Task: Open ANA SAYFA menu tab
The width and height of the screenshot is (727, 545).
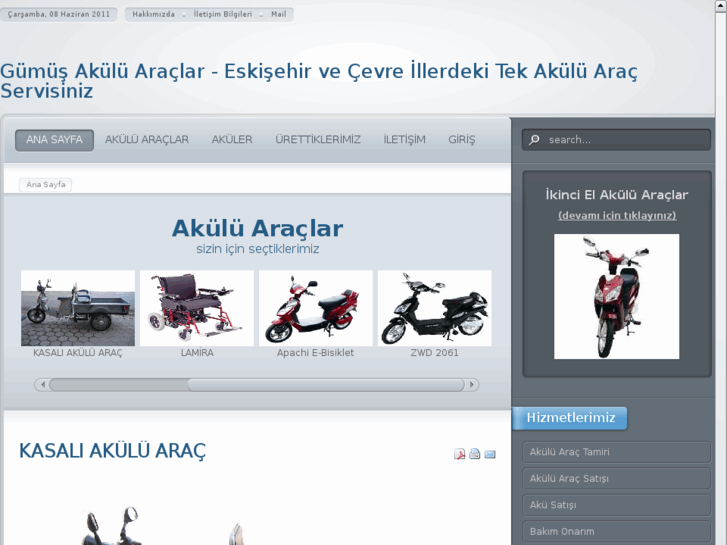Action: click(x=54, y=140)
